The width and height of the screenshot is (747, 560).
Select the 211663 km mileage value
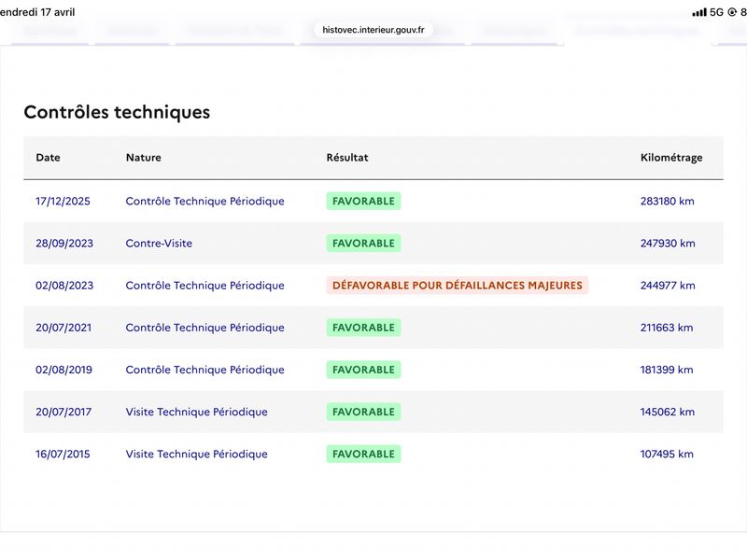667,328
